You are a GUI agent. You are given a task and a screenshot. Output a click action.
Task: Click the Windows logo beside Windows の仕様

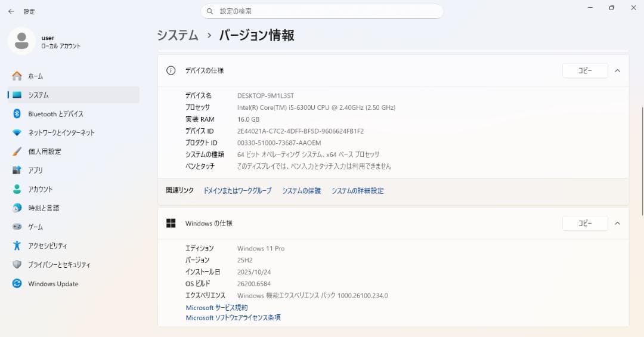(x=171, y=223)
